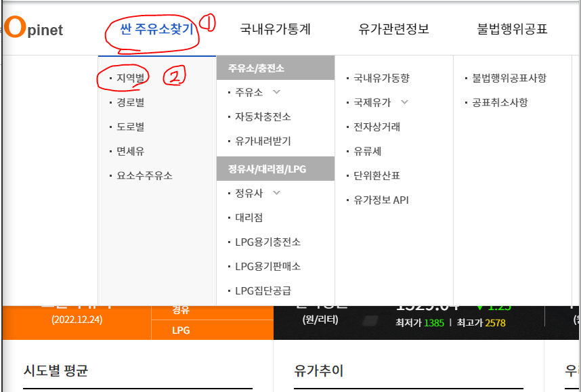
Task: Open the 면세유 page
Action: coord(128,152)
